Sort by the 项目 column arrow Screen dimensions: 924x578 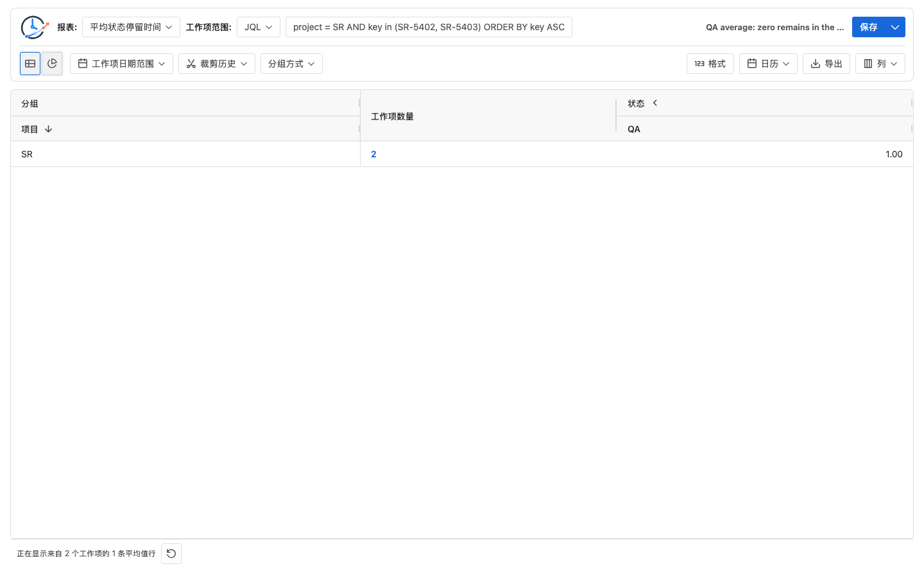pyautogui.click(x=48, y=129)
